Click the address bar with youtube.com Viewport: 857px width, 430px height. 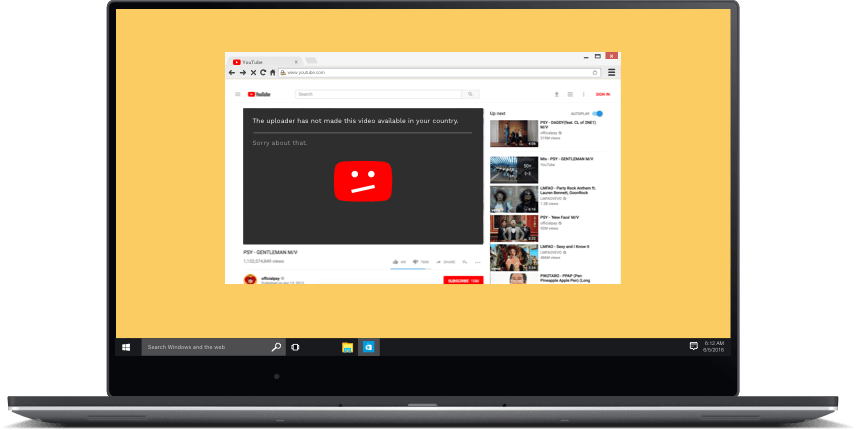point(439,72)
